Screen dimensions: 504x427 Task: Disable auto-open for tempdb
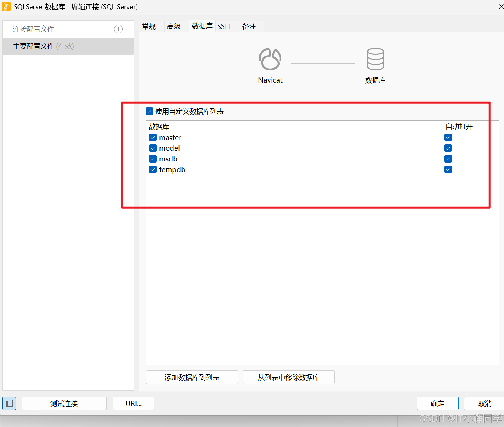448,169
